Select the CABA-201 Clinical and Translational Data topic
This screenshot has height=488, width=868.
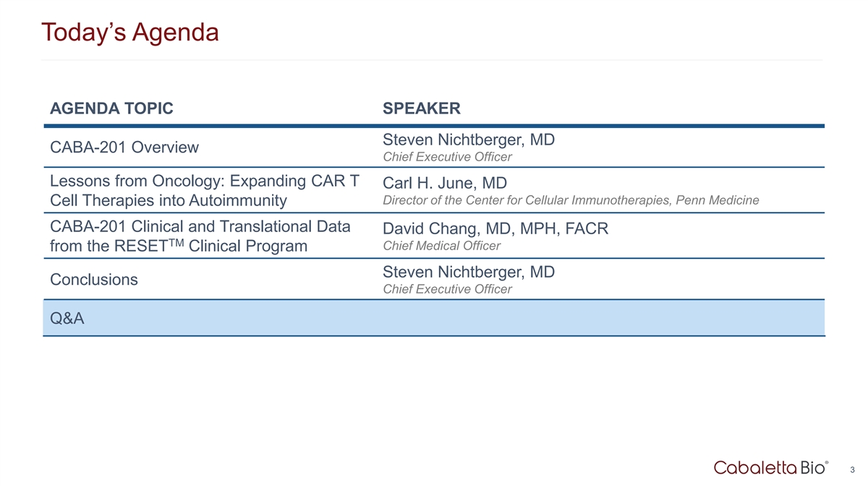[200, 226]
